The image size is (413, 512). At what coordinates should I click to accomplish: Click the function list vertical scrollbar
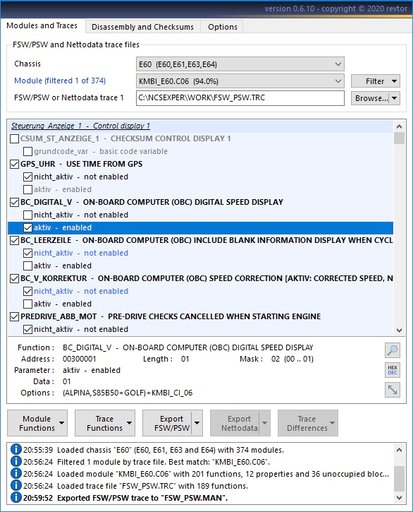(x=399, y=228)
